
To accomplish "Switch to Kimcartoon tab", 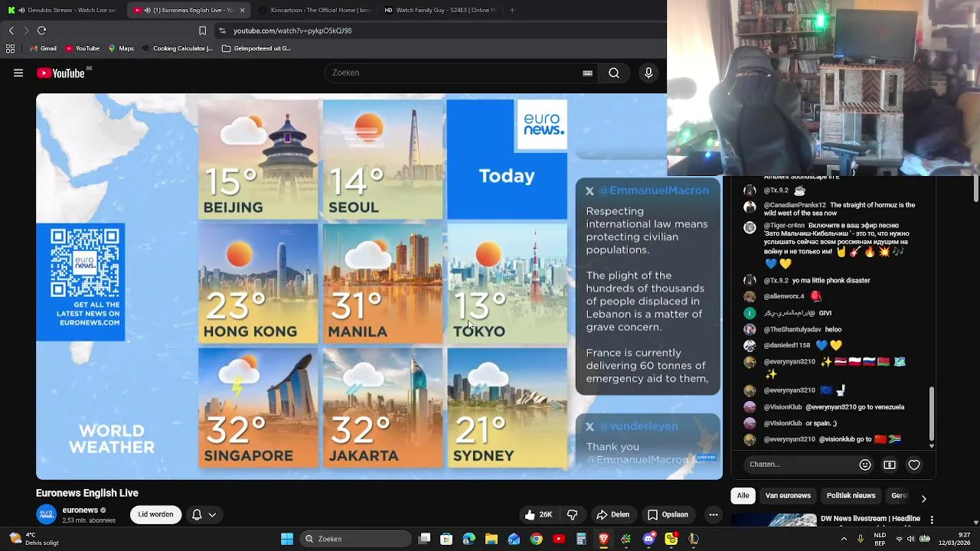I will 315,10.
